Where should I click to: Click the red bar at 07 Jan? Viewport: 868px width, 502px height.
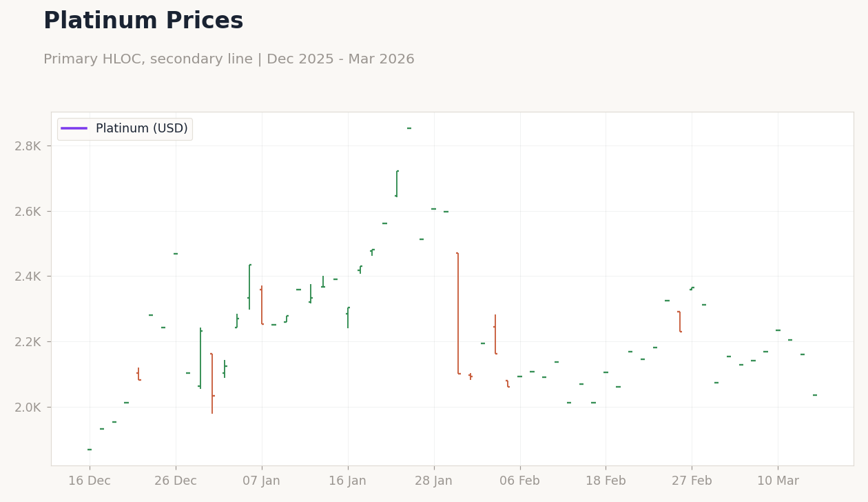tap(262, 305)
